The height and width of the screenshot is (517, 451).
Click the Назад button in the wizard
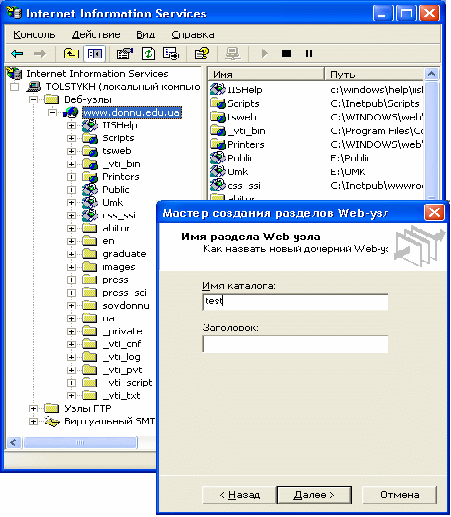click(x=239, y=495)
